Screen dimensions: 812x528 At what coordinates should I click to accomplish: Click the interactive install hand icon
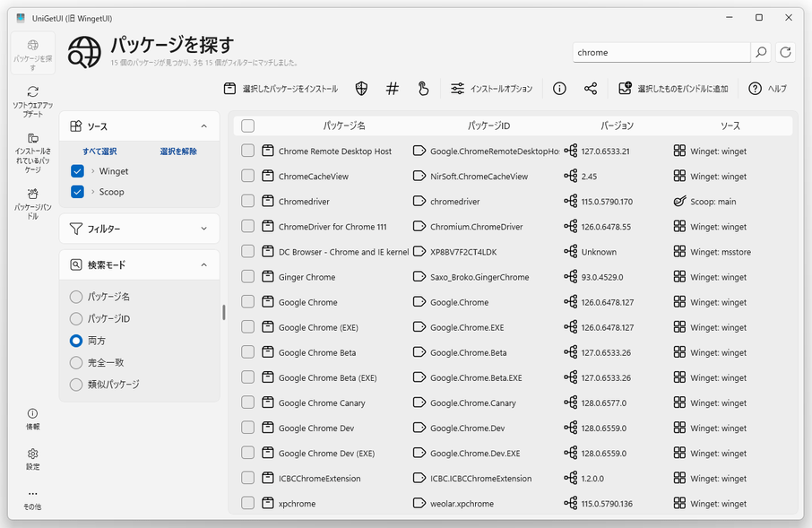click(423, 89)
